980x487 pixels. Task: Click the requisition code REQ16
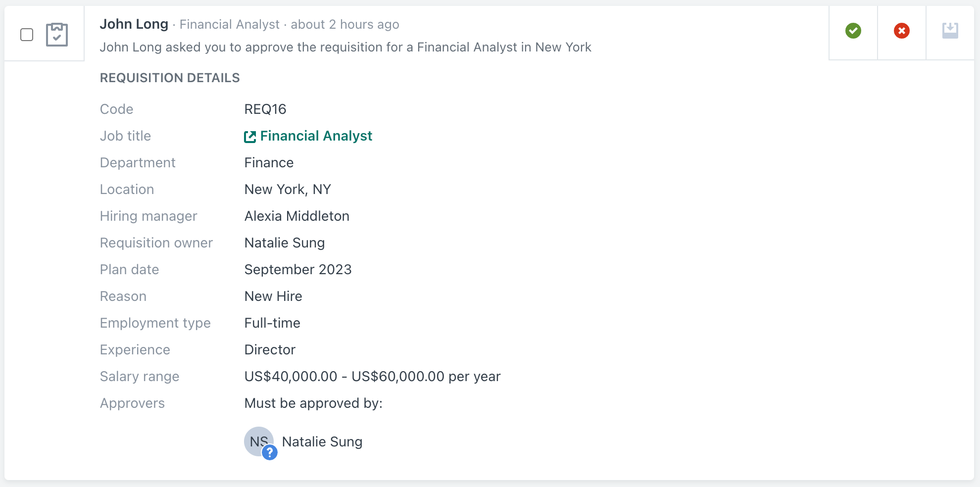(265, 109)
